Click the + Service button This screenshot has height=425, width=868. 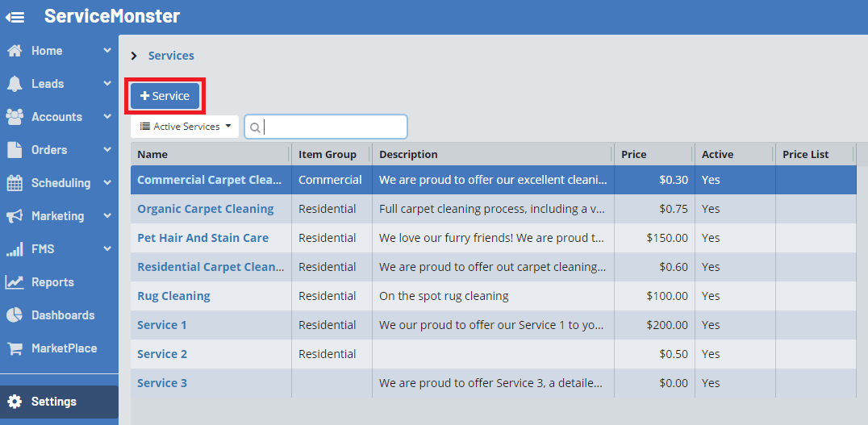click(165, 96)
